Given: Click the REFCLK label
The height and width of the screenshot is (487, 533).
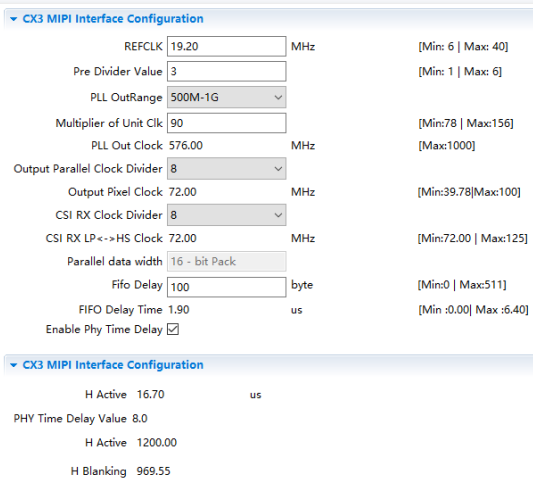Looking at the screenshot, I should (x=143, y=46).
